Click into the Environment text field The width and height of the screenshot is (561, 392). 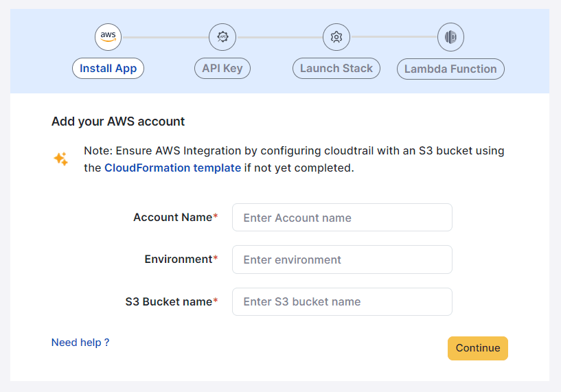coord(342,260)
